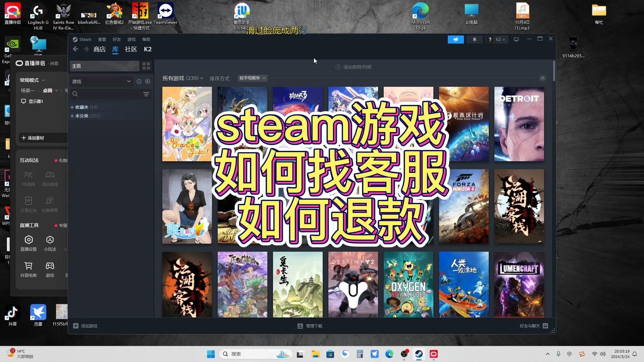Switch to 商店 tab
The height and width of the screenshot is (362, 644).
tap(100, 49)
